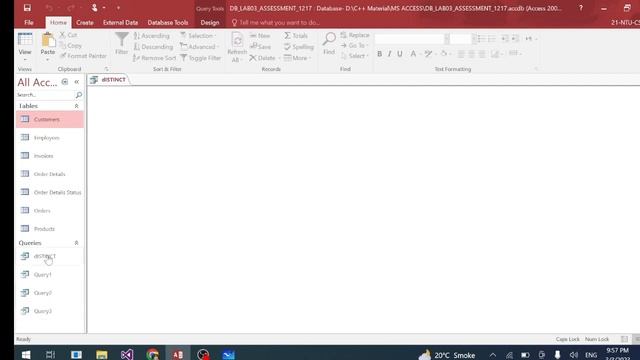The height and width of the screenshot is (360, 640).
Task: Toggle Underline text formatting
Action: (400, 54)
